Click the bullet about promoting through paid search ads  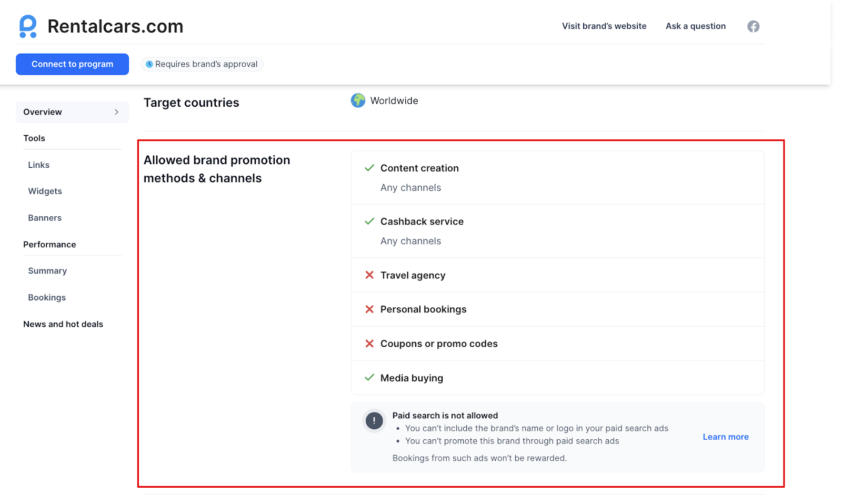(x=512, y=441)
